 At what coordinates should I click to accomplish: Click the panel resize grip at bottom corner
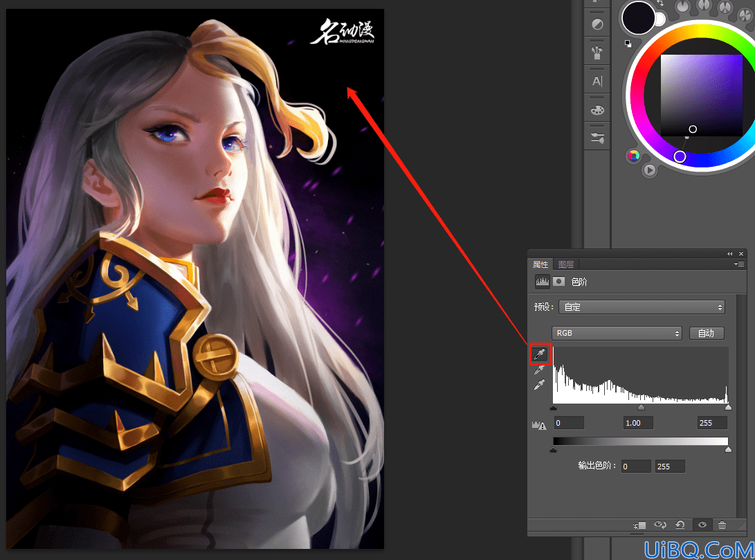743,527
